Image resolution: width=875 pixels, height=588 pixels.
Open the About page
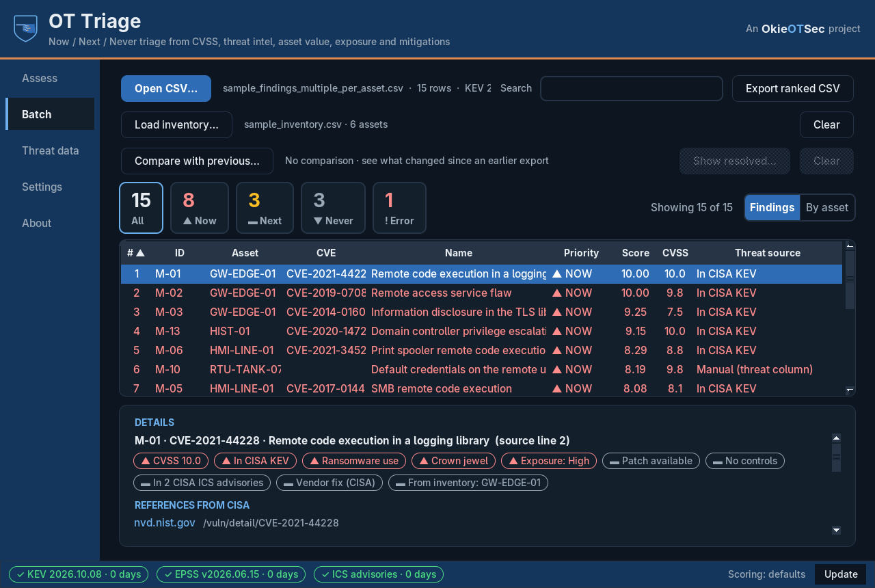[x=50, y=223]
